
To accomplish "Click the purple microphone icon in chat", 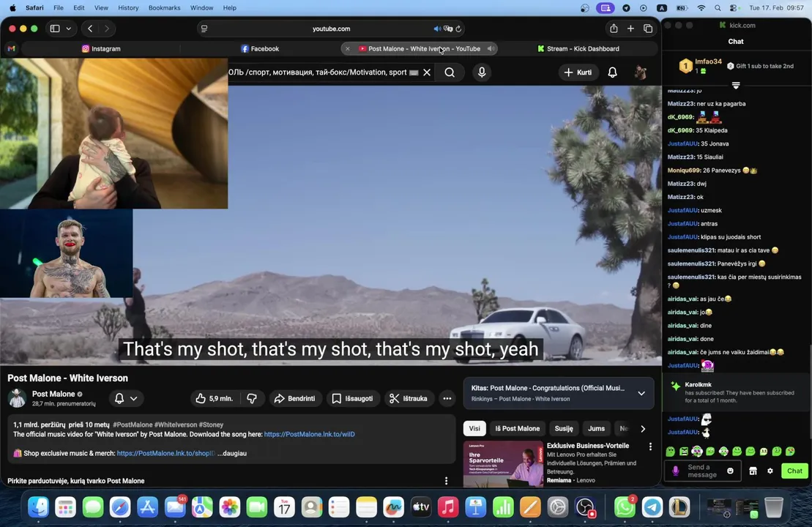I will click(x=675, y=471).
